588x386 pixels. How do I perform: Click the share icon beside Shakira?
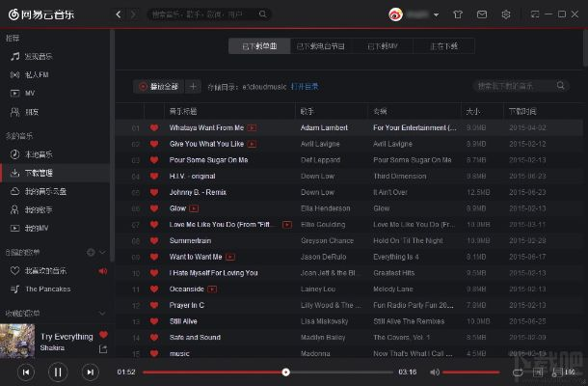coord(103,349)
